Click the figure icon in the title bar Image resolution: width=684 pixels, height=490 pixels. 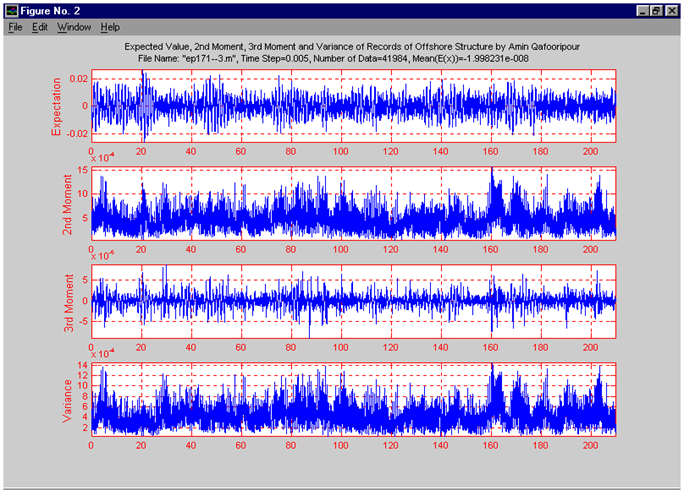pos(13,9)
